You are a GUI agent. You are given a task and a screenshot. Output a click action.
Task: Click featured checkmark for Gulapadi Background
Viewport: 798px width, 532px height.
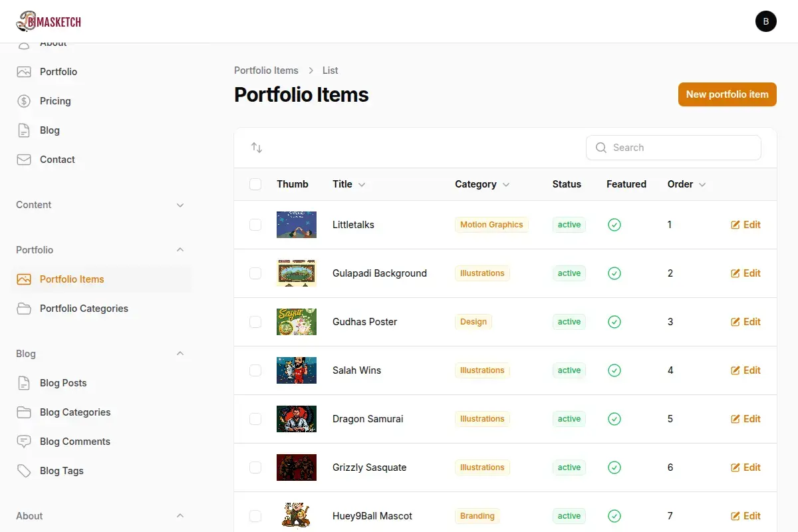pyautogui.click(x=614, y=273)
